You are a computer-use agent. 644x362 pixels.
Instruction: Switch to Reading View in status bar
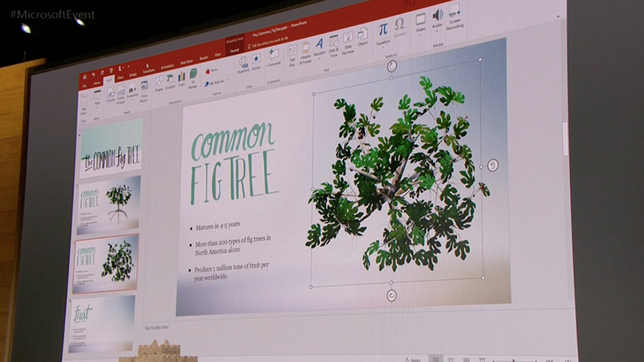[467, 360]
